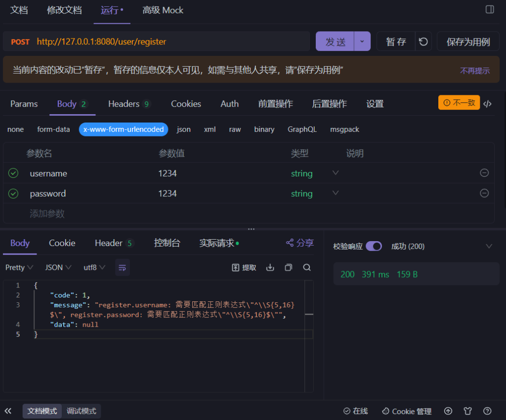This screenshot has height=420, width=506.
Task: Copy the response body content
Action: (289, 267)
